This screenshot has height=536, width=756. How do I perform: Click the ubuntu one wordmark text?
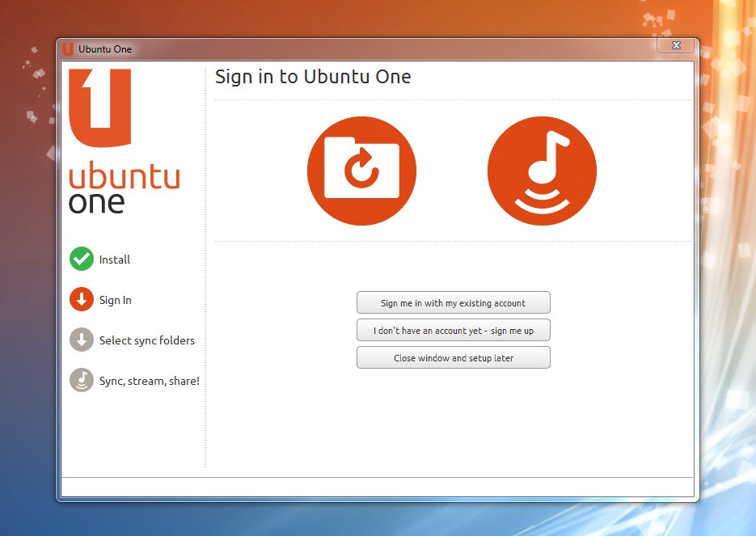125,188
